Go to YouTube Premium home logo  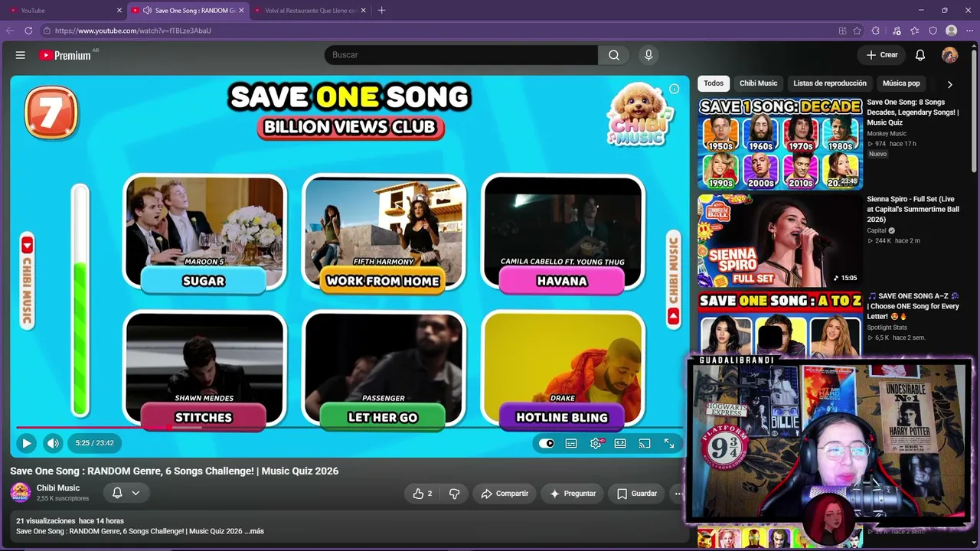pyautogui.click(x=65, y=55)
